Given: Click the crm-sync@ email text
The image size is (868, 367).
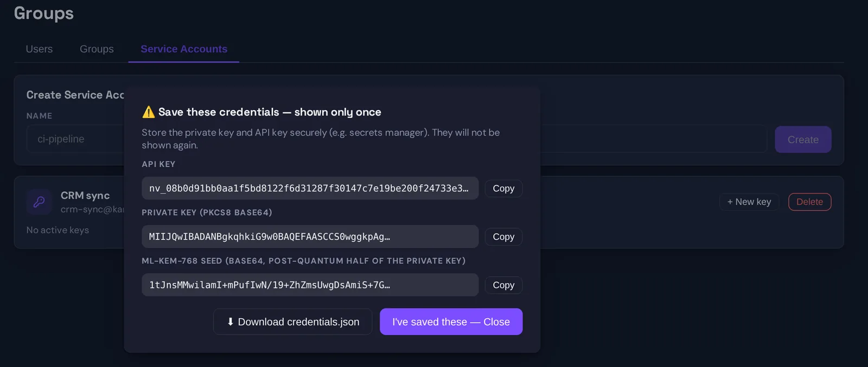Looking at the screenshot, I should 92,209.
